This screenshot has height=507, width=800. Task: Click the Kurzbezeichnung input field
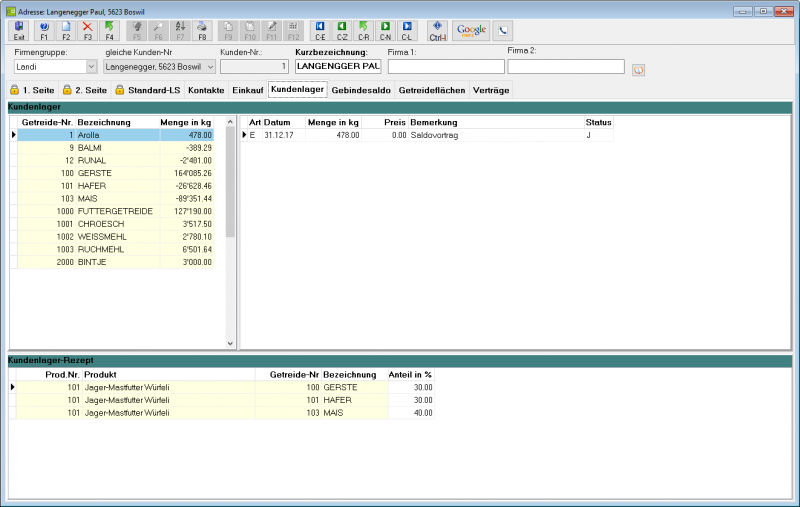[338, 66]
